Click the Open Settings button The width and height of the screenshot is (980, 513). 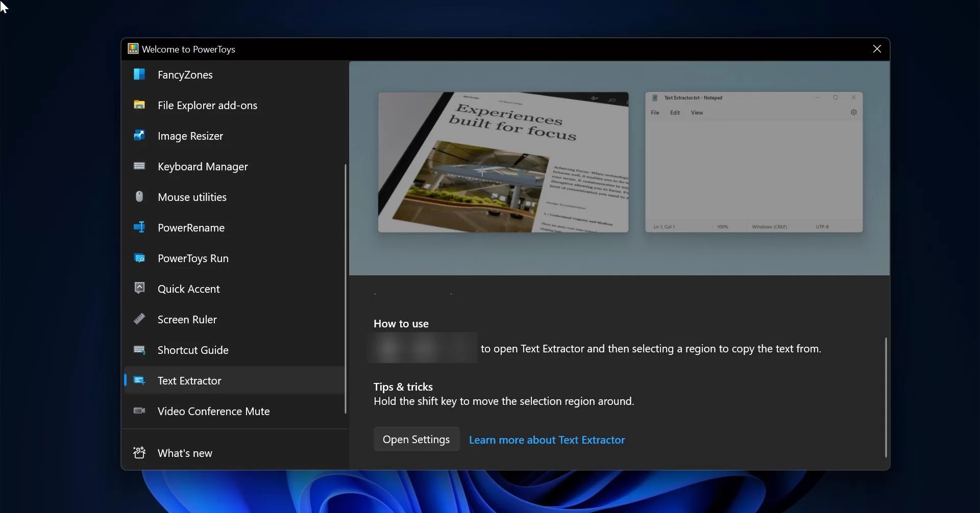(416, 439)
